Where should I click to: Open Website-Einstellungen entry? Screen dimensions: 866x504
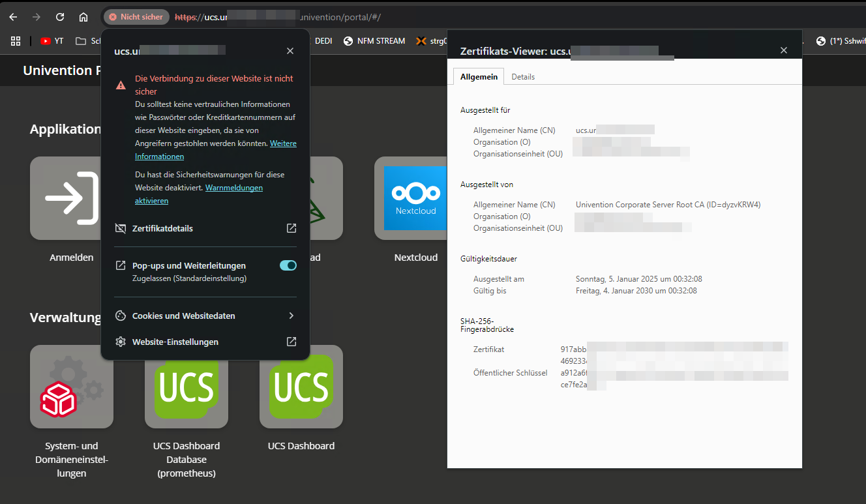(x=205, y=342)
